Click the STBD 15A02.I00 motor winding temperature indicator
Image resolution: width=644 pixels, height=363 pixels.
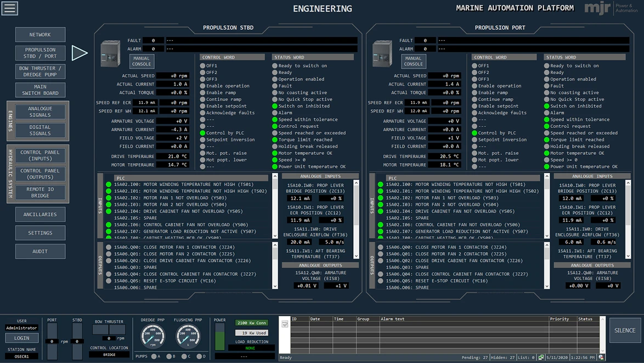(x=109, y=185)
